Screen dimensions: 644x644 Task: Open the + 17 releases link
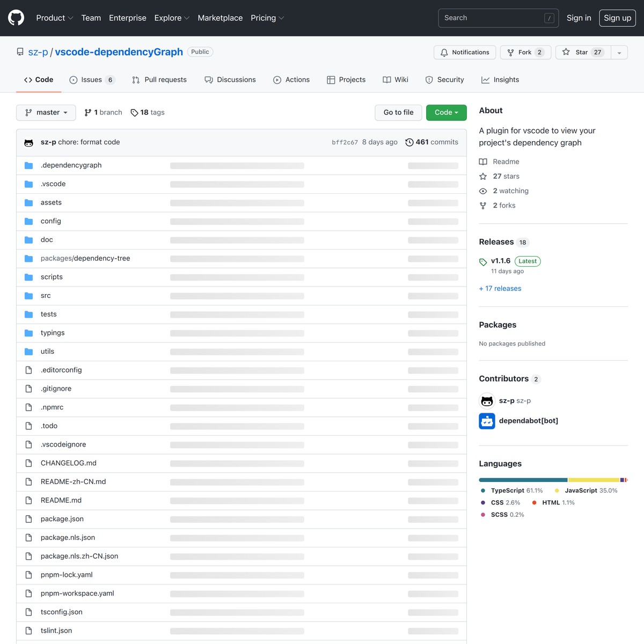pyautogui.click(x=500, y=288)
